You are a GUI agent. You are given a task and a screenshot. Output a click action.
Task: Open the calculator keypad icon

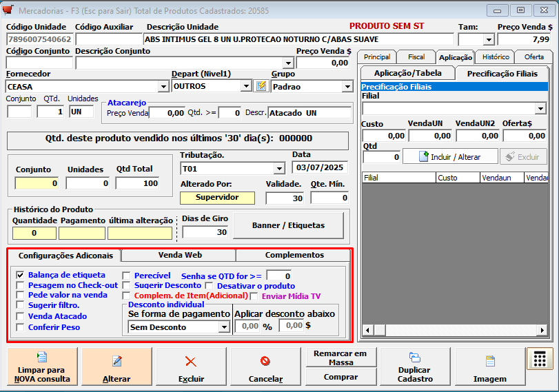click(540, 359)
